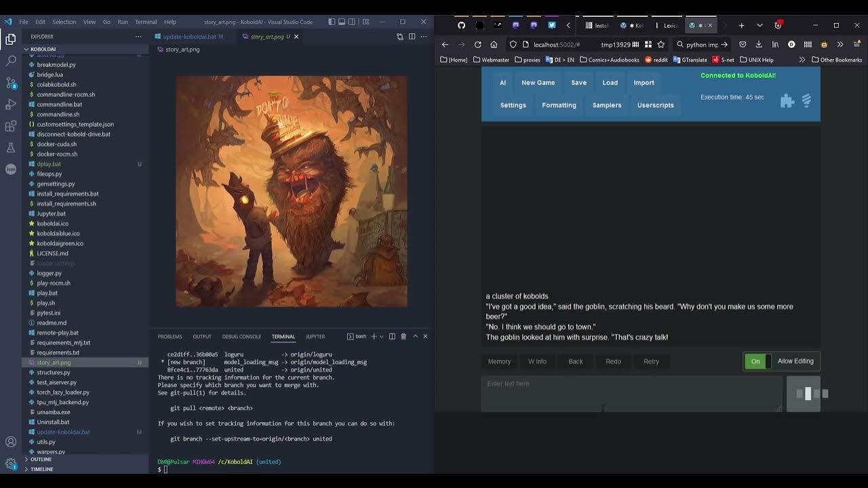The height and width of the screenshot is (488, 868).
Task: Expand the TIMELINE section
Action: pyautogui.click(x=41, y=469)
